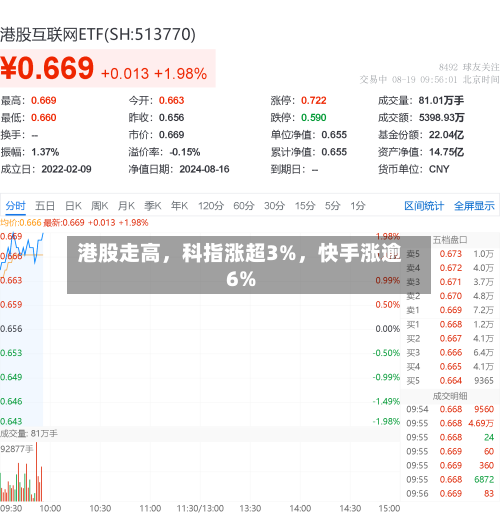Click the 卖1 0.669 order row

tap(450, 310)
